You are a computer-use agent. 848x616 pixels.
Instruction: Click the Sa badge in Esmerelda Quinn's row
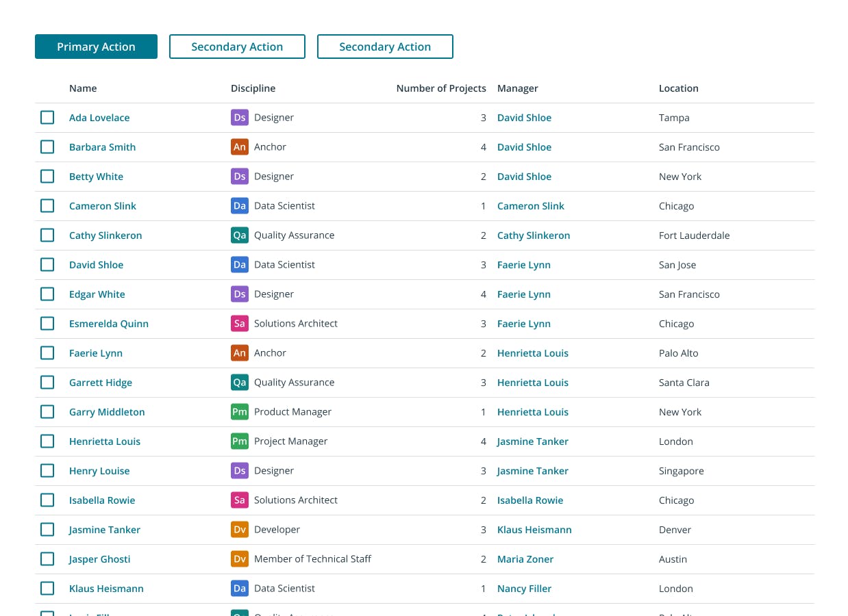pyautogui.click(x=239, y=324)
